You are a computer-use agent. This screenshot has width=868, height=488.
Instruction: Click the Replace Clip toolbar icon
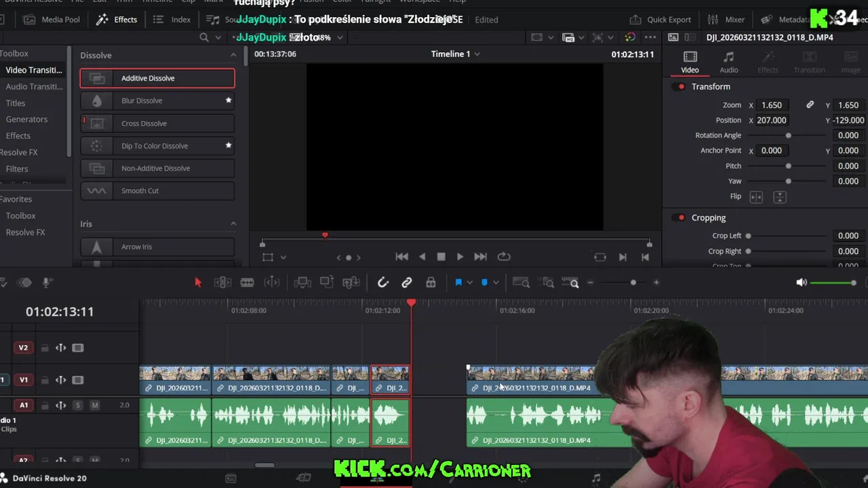click(351, 283)
